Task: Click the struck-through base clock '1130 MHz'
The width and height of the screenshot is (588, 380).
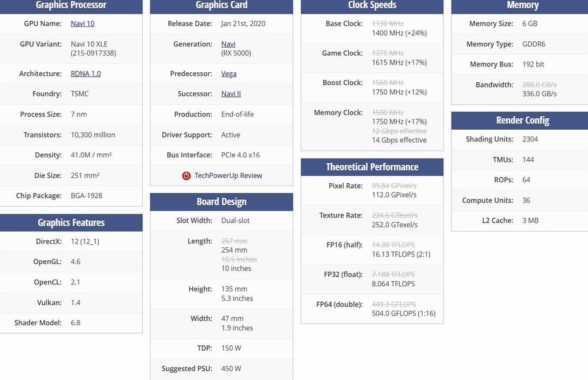Action: click(387, 23)
